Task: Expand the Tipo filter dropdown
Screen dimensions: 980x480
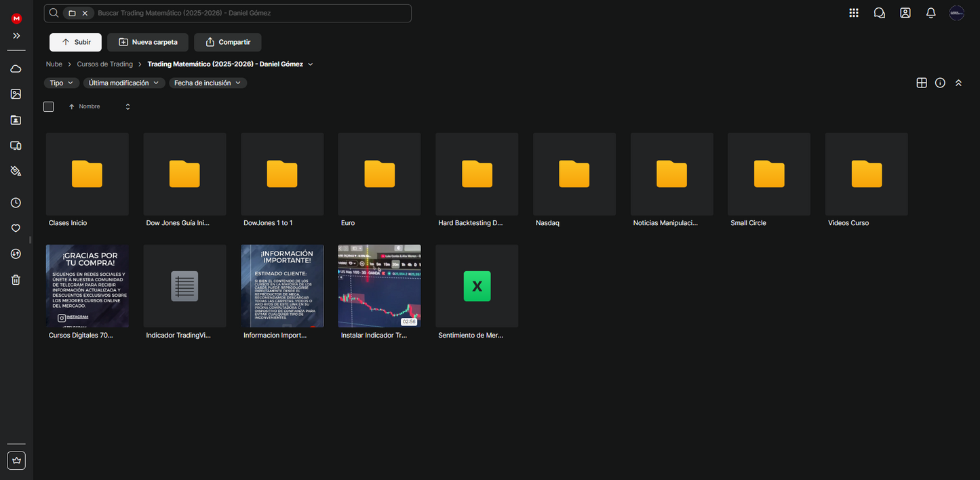Action: point(61,83)
